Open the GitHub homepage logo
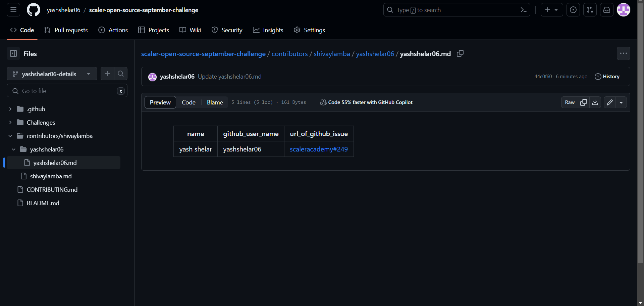 click(x=33, y=10)
